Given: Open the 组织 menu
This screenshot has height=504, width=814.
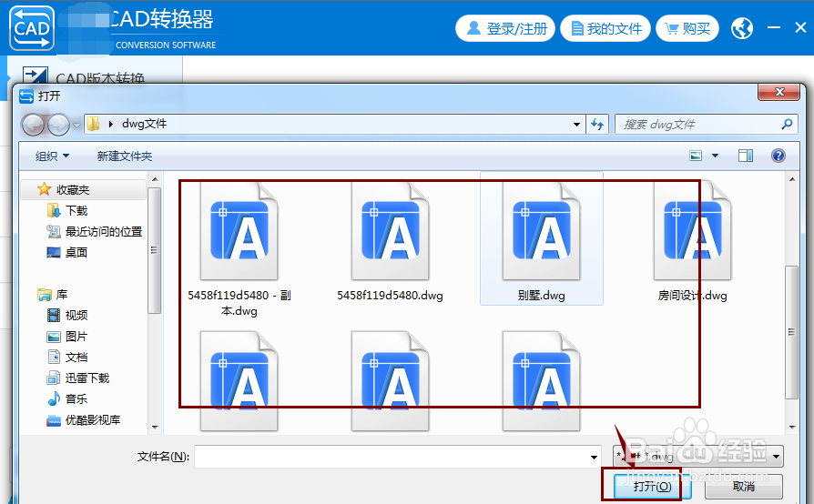Looking at the screenshot, I should tap(52, 156).
